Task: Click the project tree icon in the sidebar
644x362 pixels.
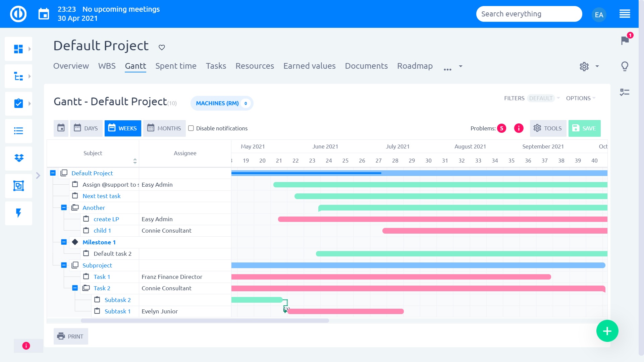Action: [x=18, y=76]
